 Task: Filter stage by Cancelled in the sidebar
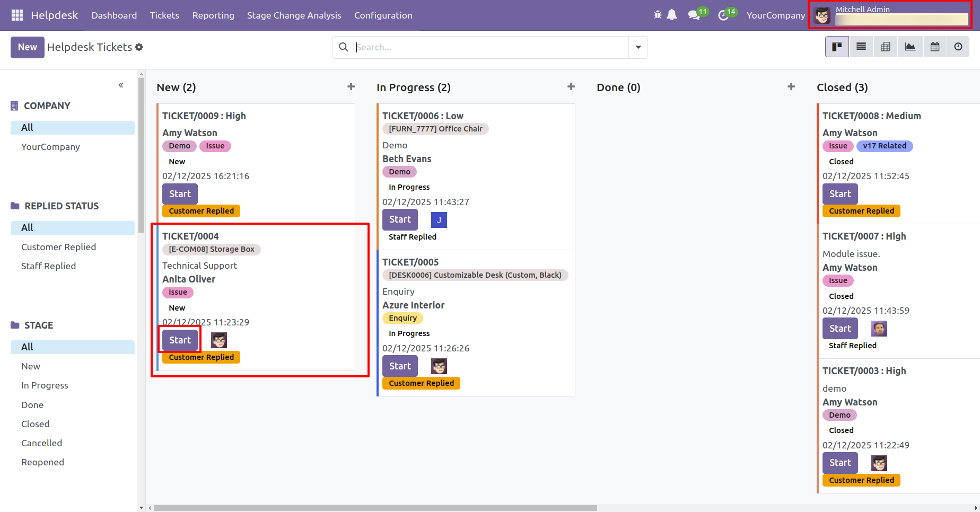(41, 443)
